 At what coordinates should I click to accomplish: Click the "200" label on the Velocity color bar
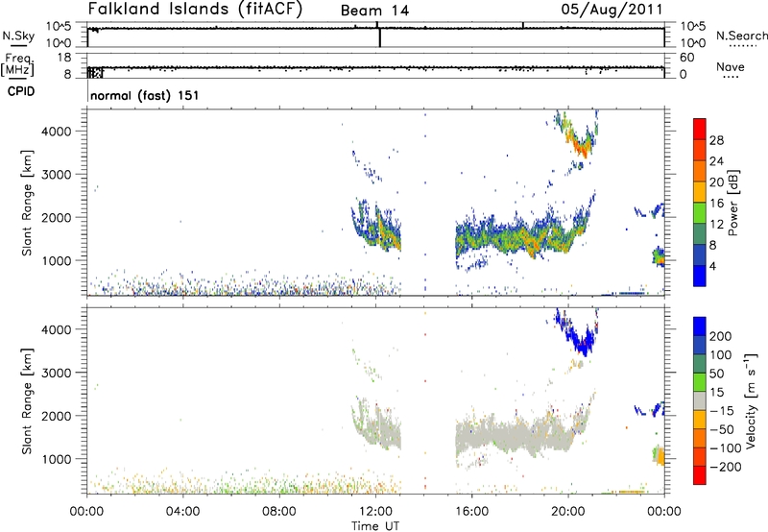(x=721, y=336)
